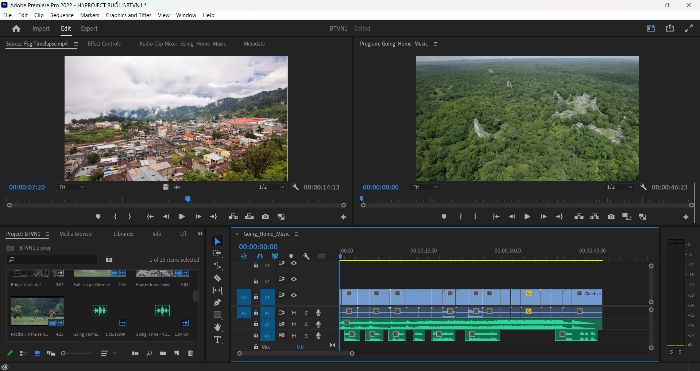Mute the A1 audio track
This screenshot has height=371, width=700.
[293, 313]
